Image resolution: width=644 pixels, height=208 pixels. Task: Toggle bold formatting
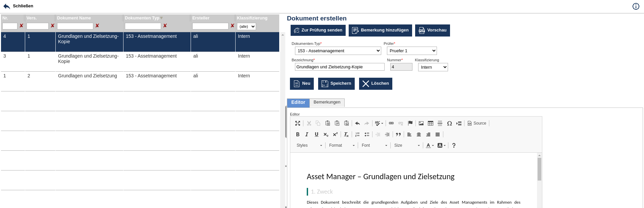click(298, 134)
